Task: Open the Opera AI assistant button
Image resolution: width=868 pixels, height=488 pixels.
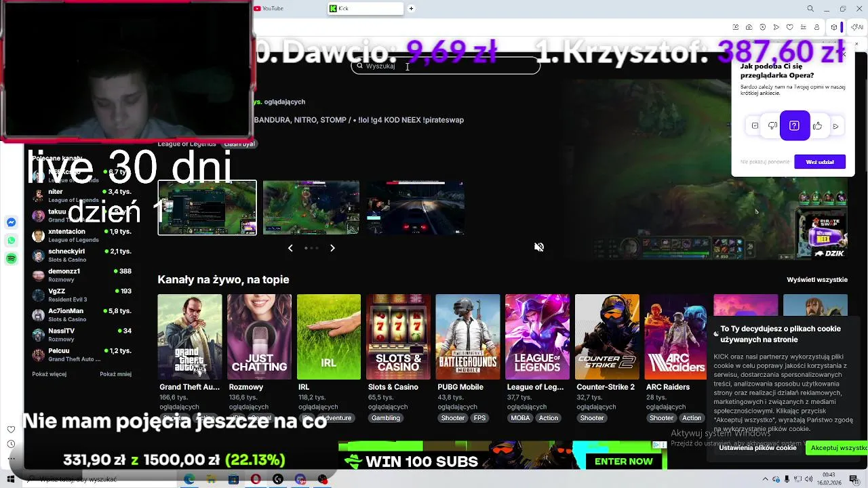Action: tap(858, 27)
